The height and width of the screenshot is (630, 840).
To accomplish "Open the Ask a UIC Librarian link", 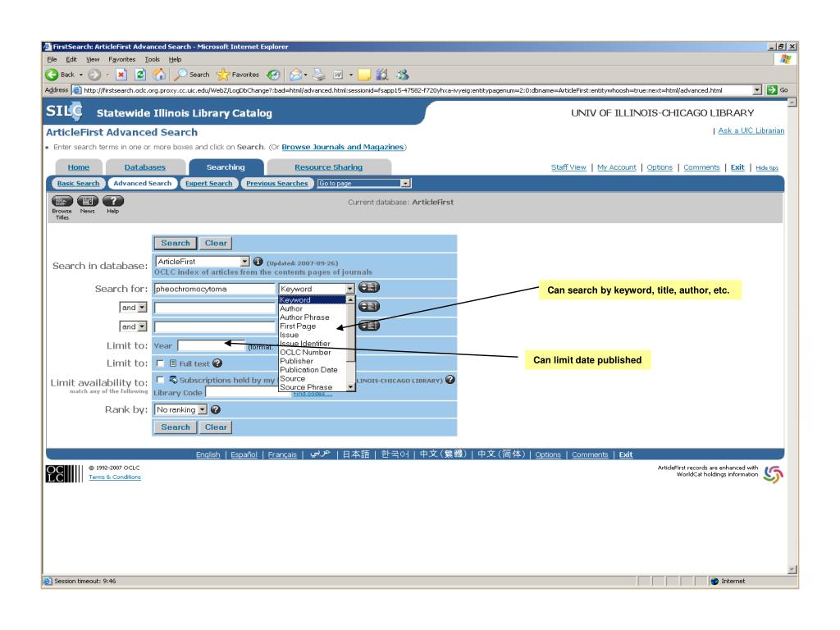I will pyautogui.click(x=751, y=130).
